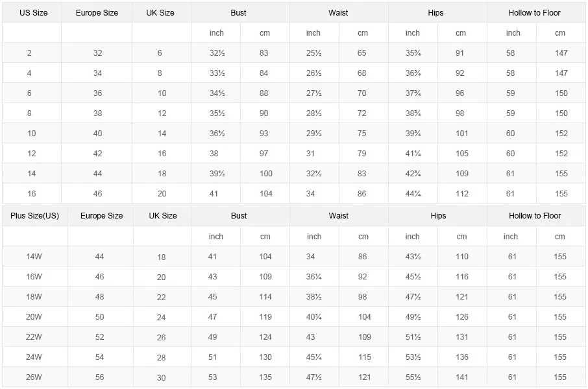
Task: Select the 26W plus size row label
Action: (x=34, y=377)
